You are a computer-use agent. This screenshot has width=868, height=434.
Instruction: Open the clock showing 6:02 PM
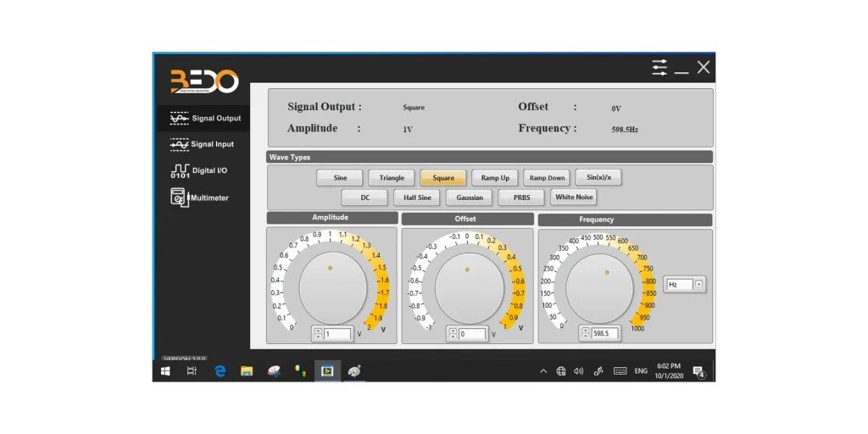tap(669, 371)
